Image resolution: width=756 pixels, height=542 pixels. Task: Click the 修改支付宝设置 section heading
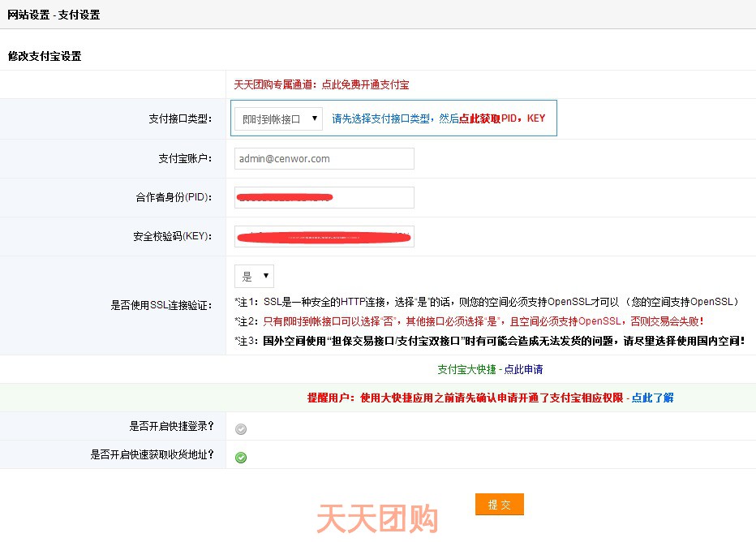45,56
